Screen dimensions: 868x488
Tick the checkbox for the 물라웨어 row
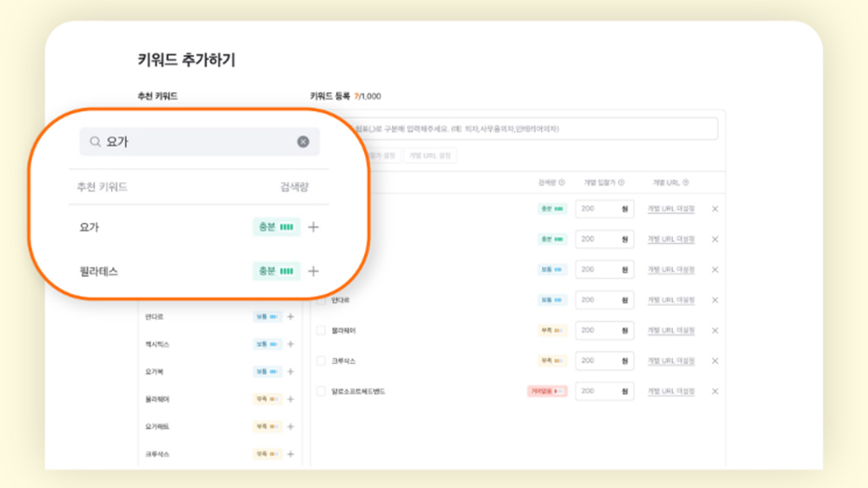point(321,330)
